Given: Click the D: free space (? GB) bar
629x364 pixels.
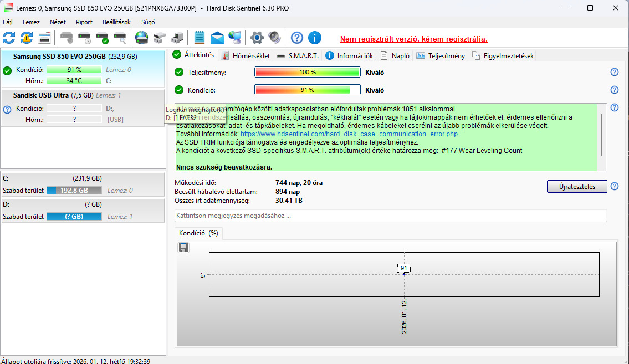Looking at the screenshot, I should (x=74, y=217).
